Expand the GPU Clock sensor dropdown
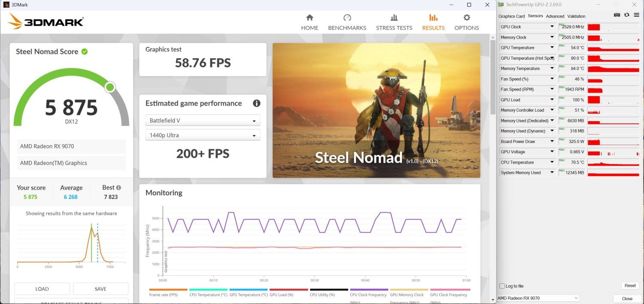Screen dimensions: 644x304 pyautogui.click(x=552, y=27)
